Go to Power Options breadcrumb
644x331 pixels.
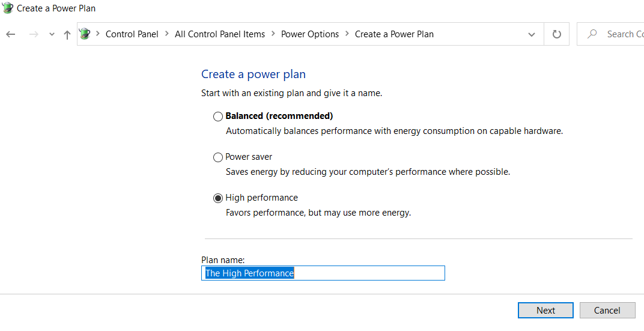pyautogui.click(x=310, y=34)
